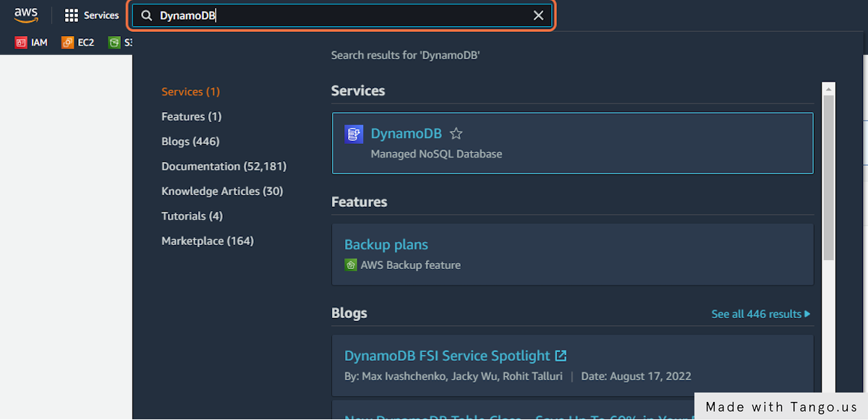Open the EC2 bookmark icon
The width and height of the screenshot is (868, 420).
67,43
